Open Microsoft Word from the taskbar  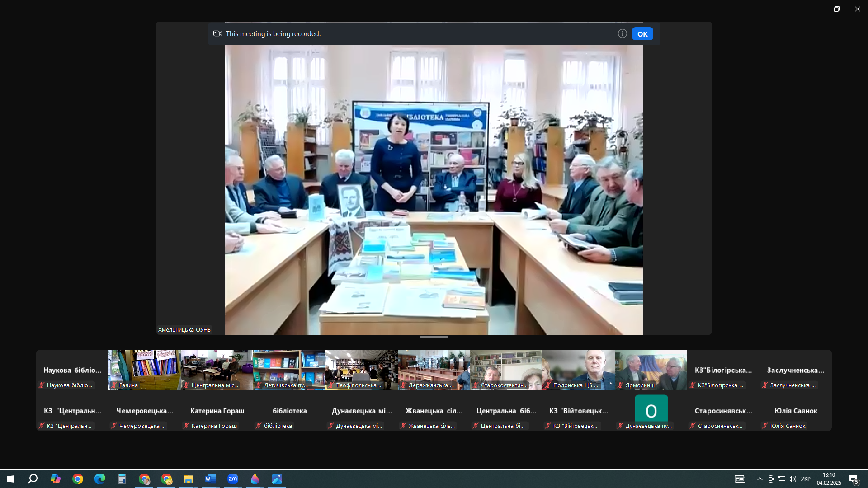click(210, 479)
